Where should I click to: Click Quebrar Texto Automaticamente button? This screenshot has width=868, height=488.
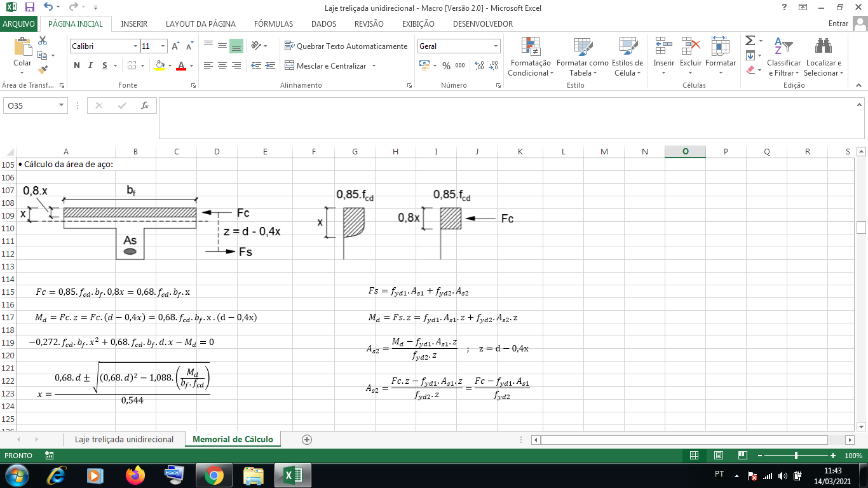coord(346,46)
